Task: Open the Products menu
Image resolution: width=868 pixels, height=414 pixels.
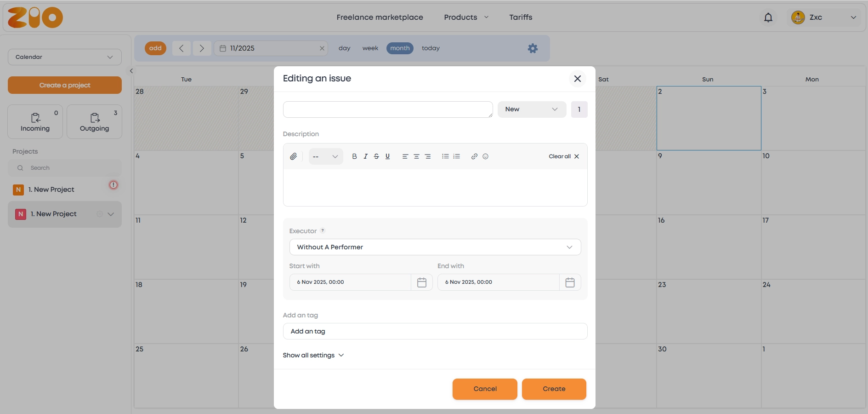Action: [x=466, y=17]
